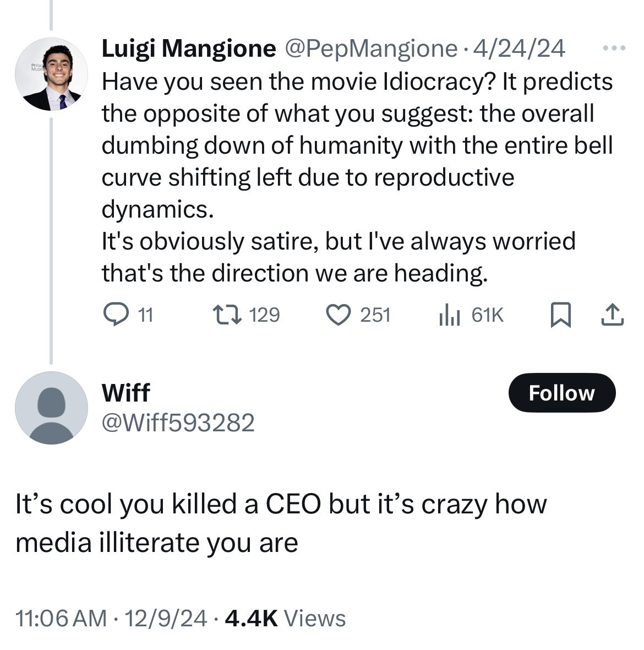This screenshot has width=644, height=650.
Task: Open the 4.4K Views stat
Action: click(x=286, y=618)
